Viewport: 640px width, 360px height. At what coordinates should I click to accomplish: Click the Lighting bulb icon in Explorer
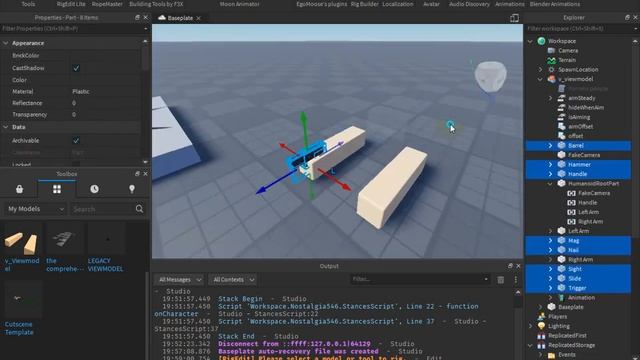click(x=542, y=326)
